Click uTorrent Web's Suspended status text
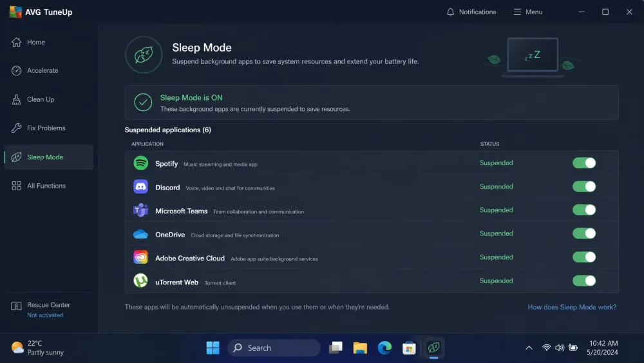Screen dimensions: 644x363 pyautogui.click(x=496, y=280)
